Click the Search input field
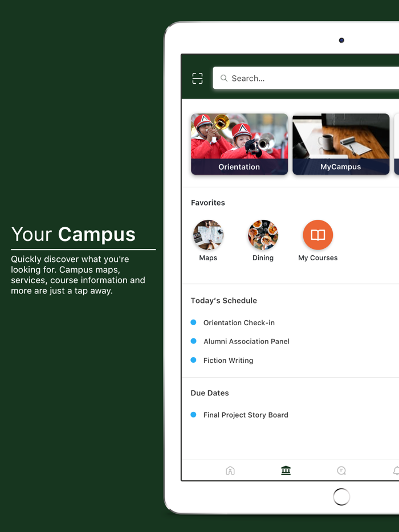 306,78
